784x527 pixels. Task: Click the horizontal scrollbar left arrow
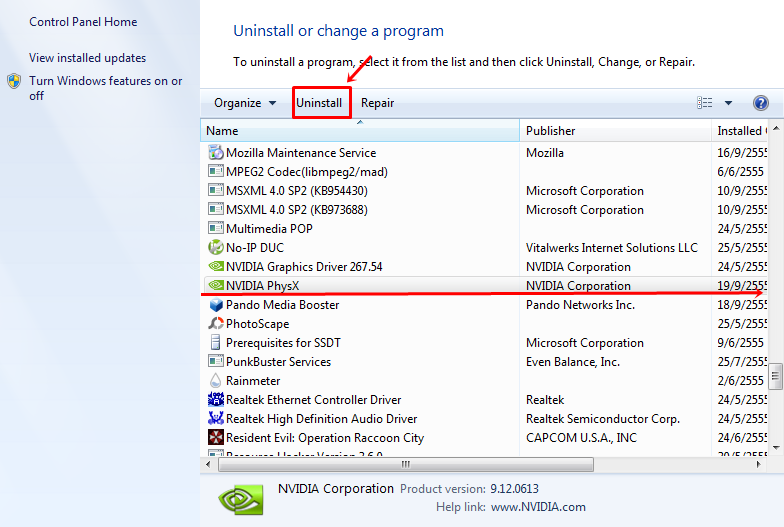[208, 464]
